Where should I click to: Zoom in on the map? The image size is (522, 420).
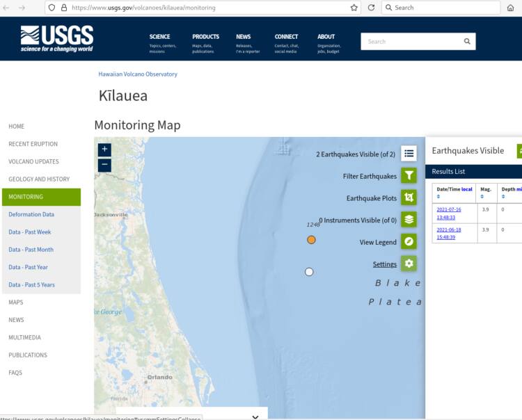[104, 150]
